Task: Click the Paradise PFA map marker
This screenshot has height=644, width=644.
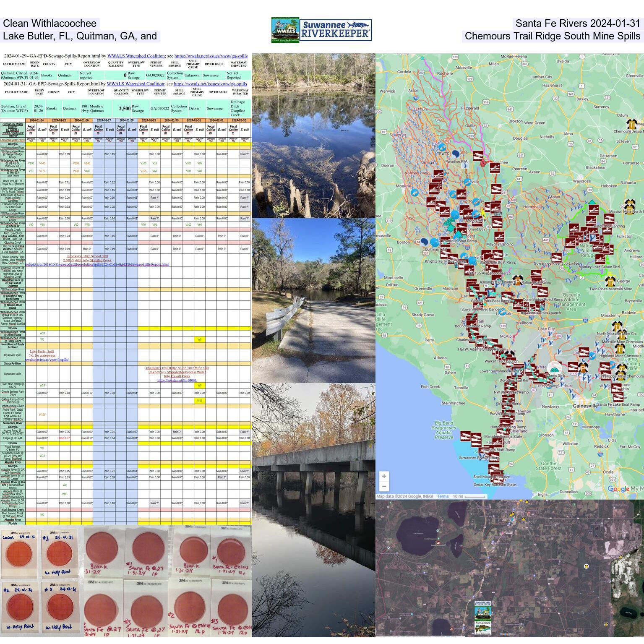Action: point(456,154)
